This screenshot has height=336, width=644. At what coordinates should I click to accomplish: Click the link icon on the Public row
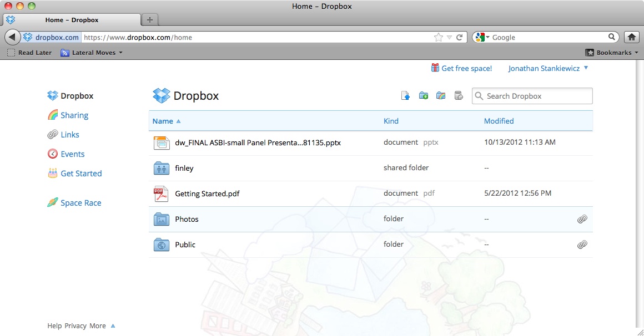click(x=582, y=244)
